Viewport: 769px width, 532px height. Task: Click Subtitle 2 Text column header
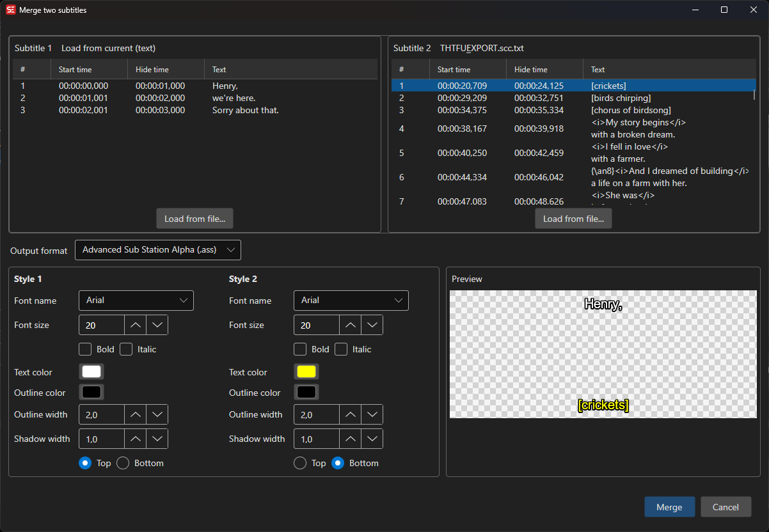[x=670, y=69]
